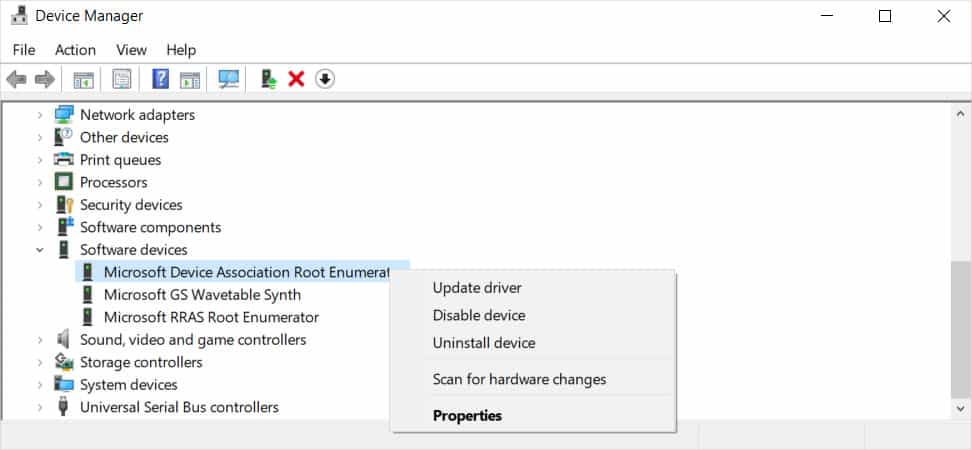This screenshot has height=450, width=972.
Task: Expand the Sound, video and game controllers node
Action: tap(40, 340)
